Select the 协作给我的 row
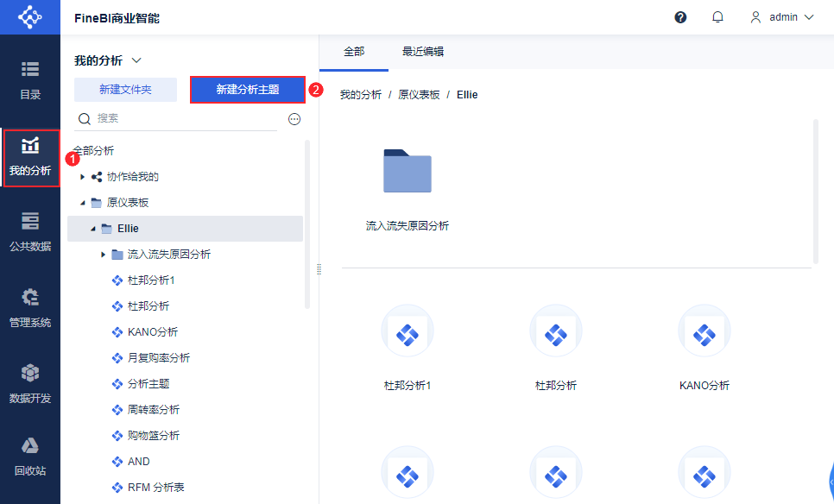Screen dimensions: 834x504 tap(185, 177)
